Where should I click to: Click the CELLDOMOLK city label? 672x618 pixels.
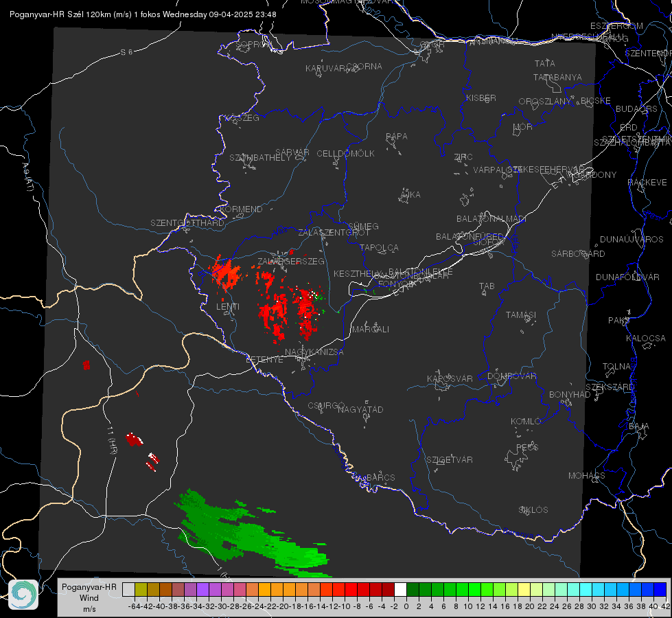(345, 154)
